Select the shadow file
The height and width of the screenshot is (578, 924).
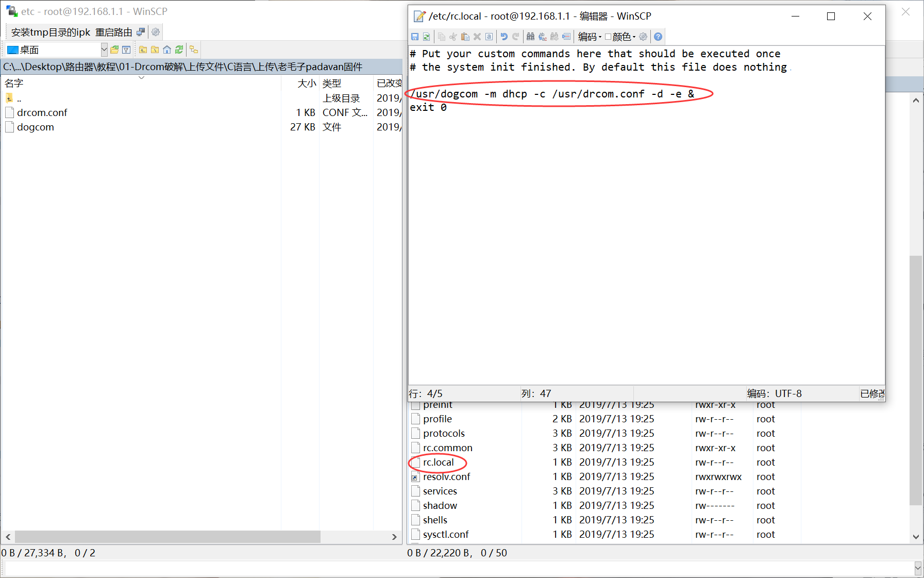[440, 505]
